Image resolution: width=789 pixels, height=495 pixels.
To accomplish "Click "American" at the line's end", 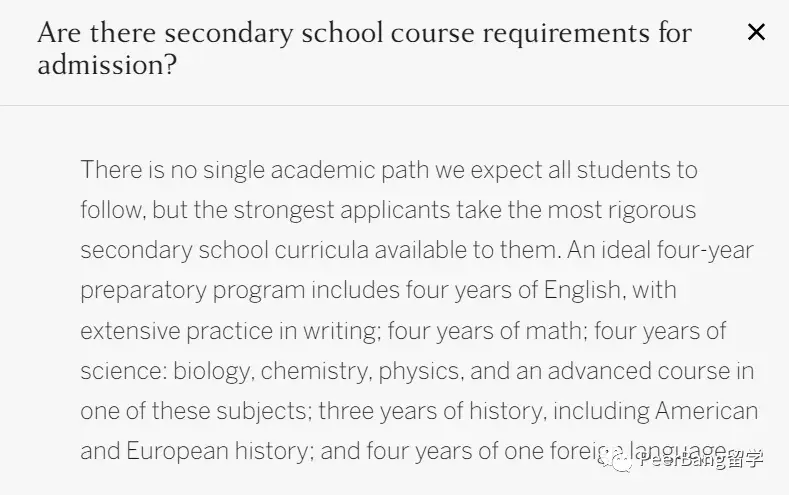I will coord(706,411).
